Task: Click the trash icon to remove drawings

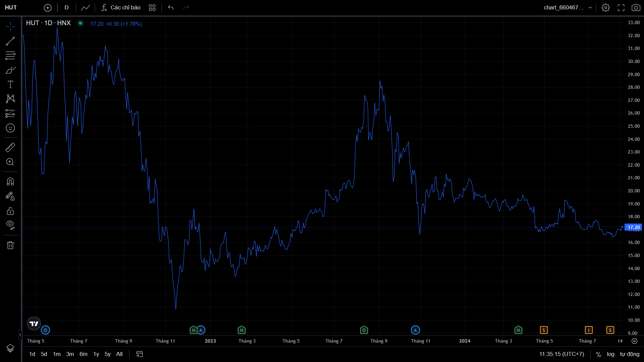Action: point(10,245)
